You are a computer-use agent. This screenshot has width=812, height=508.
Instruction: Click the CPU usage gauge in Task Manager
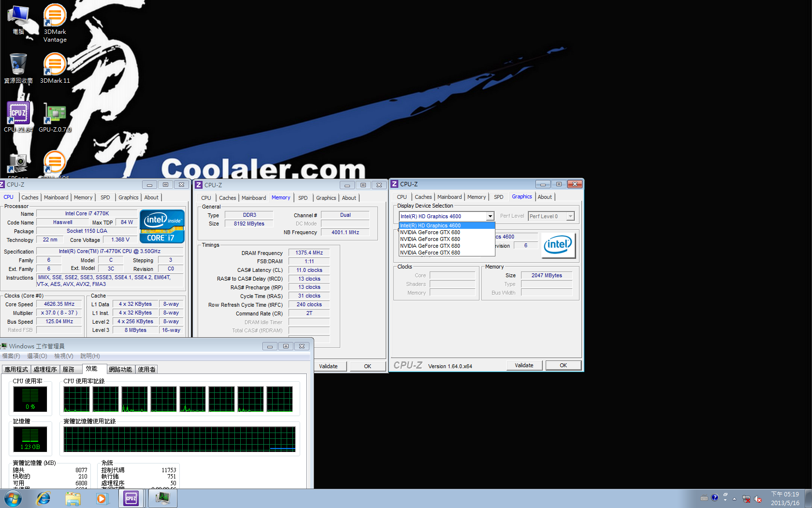pos(30,399)
